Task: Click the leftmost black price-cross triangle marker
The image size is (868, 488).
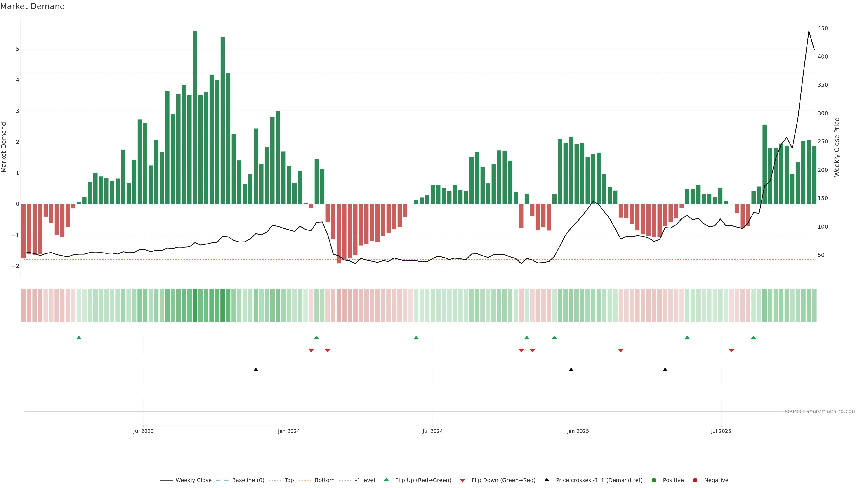Action: point(256,370)
